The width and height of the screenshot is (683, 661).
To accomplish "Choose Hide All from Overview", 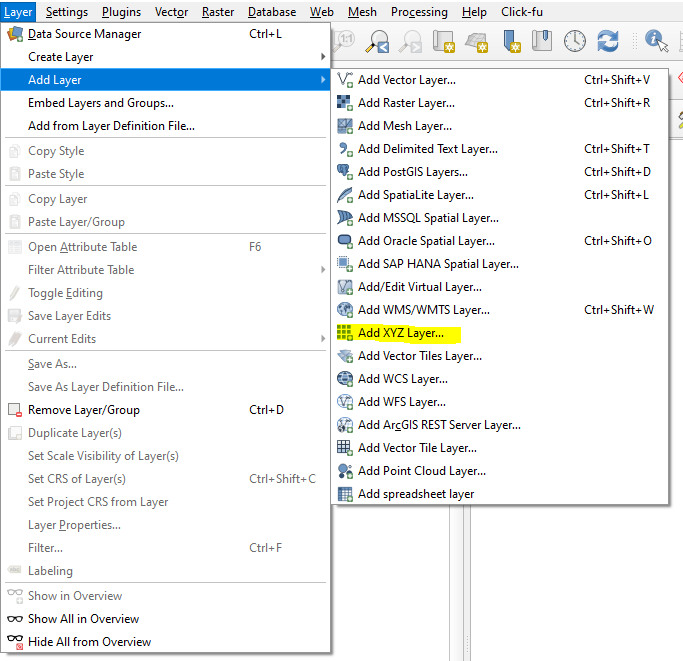I will [165, 642].
